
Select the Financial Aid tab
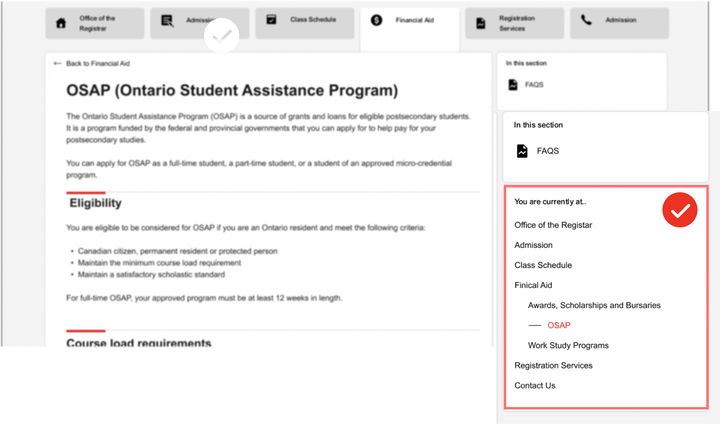[410, 28]
